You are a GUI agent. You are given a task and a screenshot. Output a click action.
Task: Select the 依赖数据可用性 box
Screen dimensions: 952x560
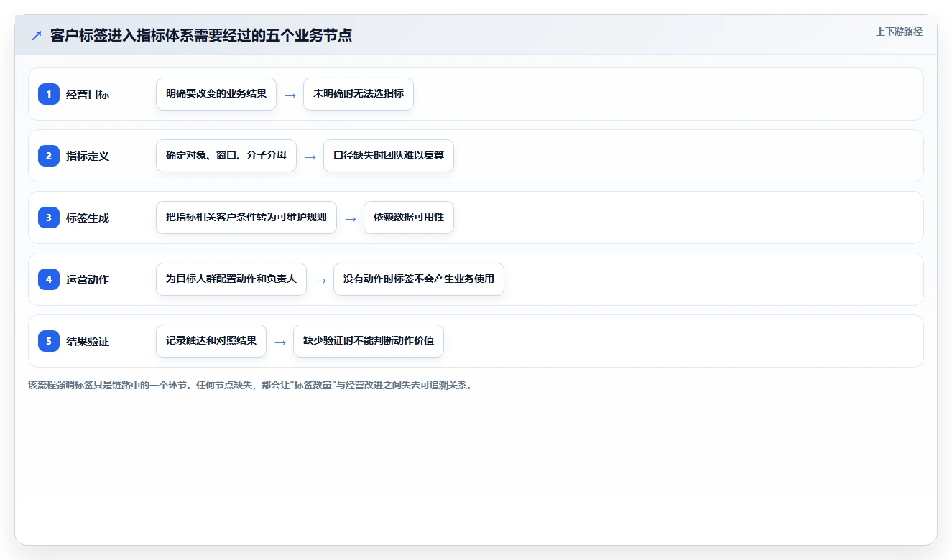point(409,218)
